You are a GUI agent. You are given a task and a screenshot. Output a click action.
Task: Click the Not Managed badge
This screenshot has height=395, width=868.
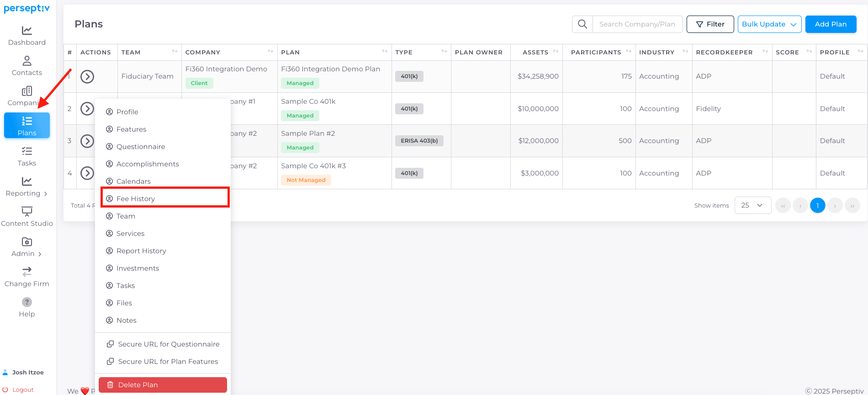(x=306, y=180)
